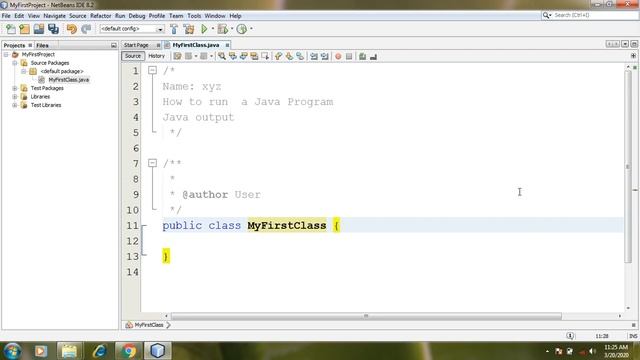Switch to the Start Page tab
The width and height of the screenshot is (640, 360).
(136, 45)
